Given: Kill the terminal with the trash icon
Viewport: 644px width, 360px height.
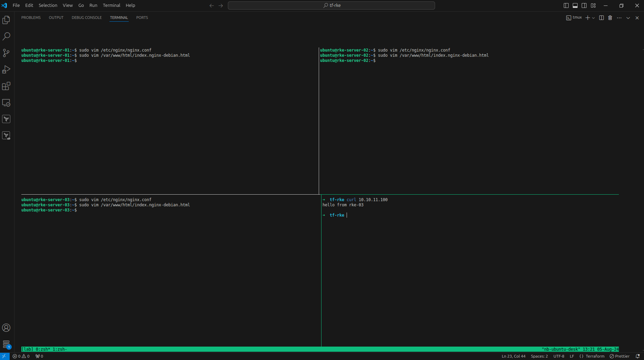Looking at the screenshot, I should pyautogui.click(x=610, y=18).
